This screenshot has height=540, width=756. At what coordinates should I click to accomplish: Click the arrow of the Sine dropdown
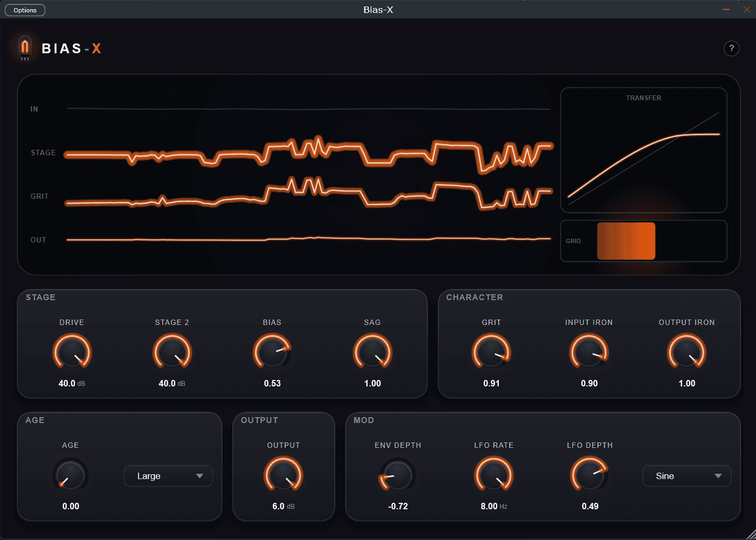[718, 476]
